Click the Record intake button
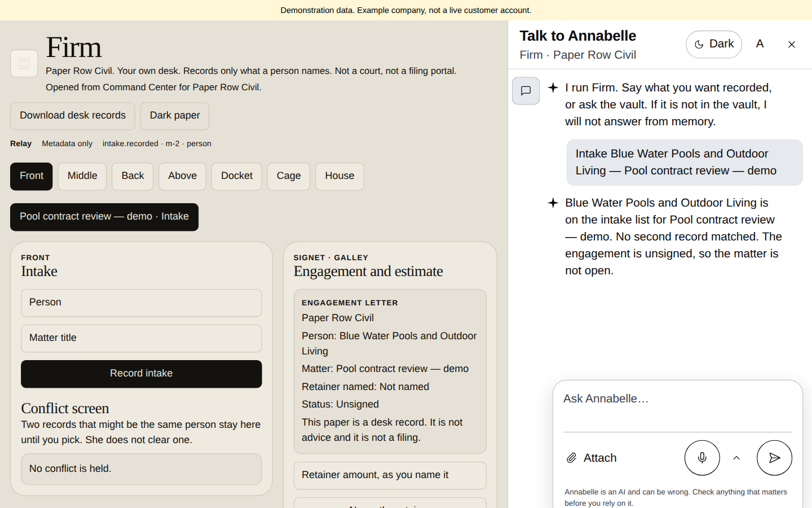The width and height of the screenshot is (812, 508). point(142,374)
